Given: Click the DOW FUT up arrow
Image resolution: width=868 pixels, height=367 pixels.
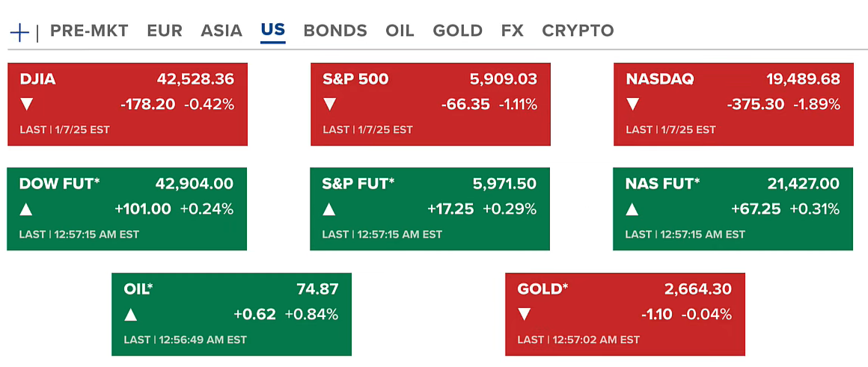Looking at the screenshot, I should pos(26,209).
